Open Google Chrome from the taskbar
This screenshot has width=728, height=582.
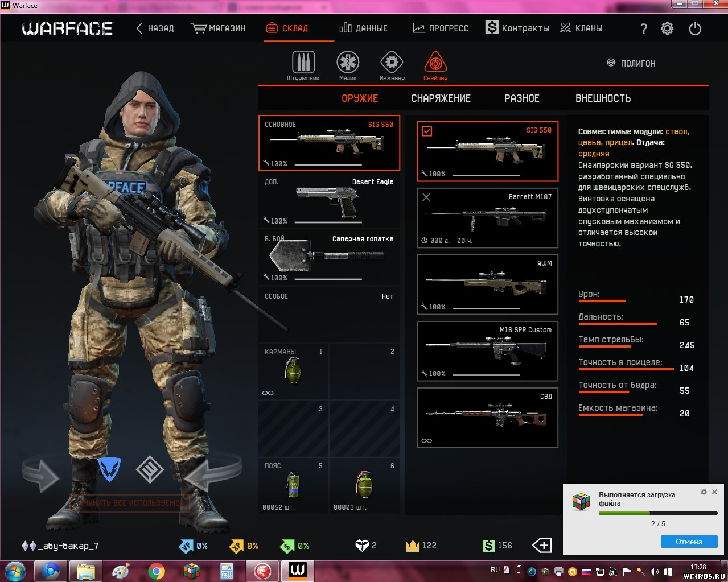coord(157,571)
